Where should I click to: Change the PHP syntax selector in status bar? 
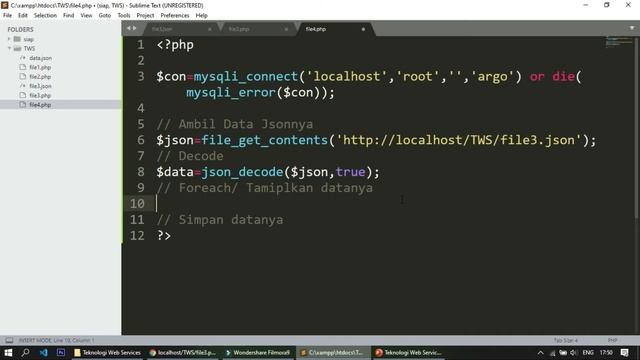[x=612, y=340]
